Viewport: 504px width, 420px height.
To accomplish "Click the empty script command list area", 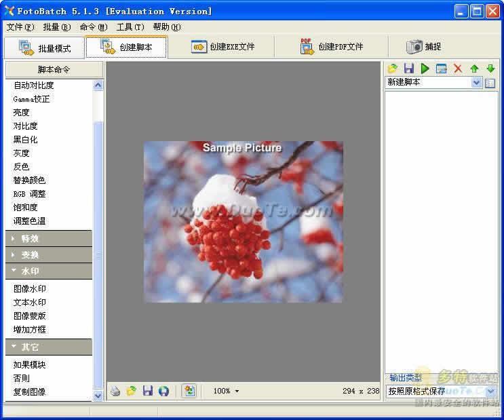I will click(442, 231).
